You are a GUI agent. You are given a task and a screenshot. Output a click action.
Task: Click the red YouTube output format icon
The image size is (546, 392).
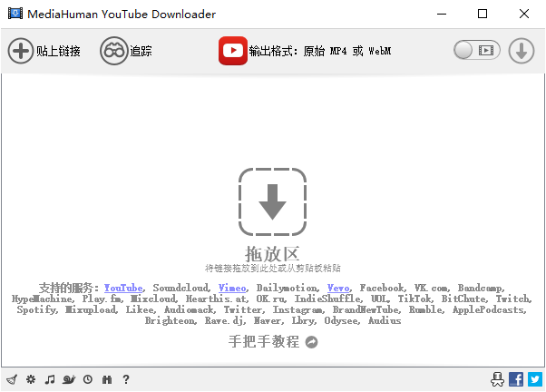(233, 51)
